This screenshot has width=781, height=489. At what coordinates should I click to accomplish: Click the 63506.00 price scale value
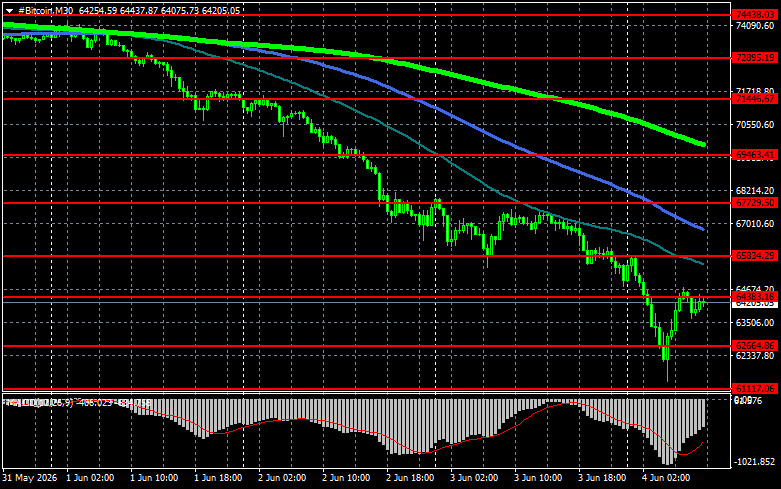click(x=755, y=323)
